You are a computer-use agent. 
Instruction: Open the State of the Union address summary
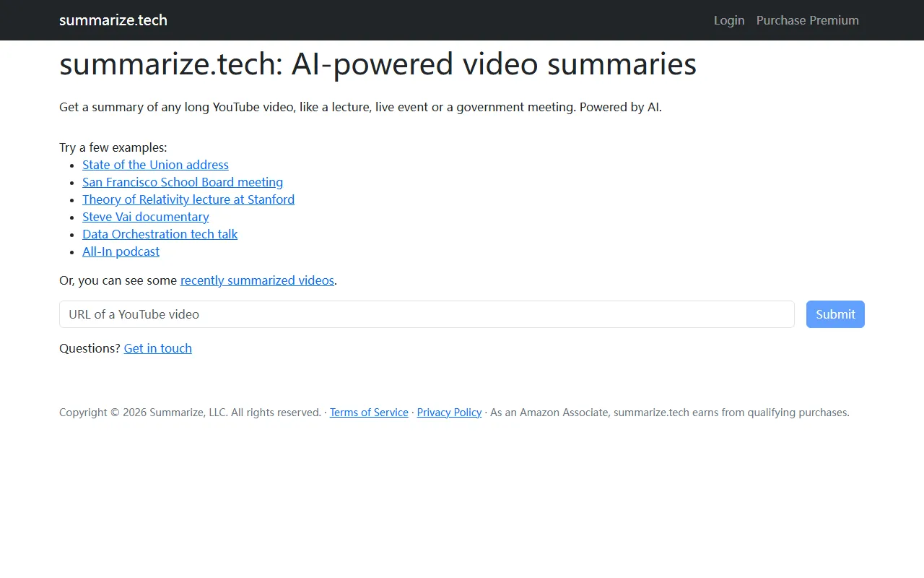pyautogui.click(x=155, y=165)
